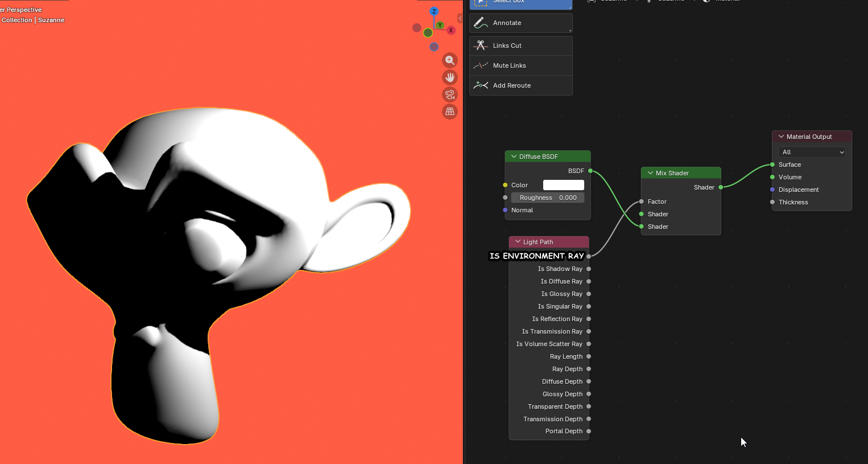This screenshot has height=464, width=868.
Task: Click the Portal Depth output socket
Action: [589, 431]
